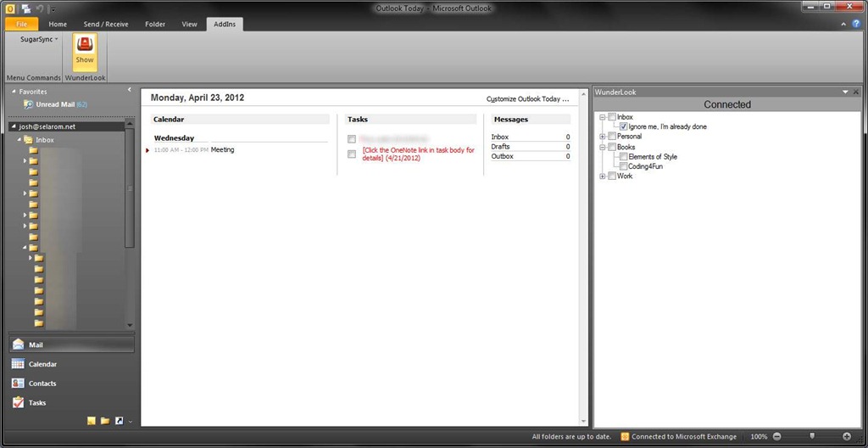This screenshot has width=868, height=448.
Task: Open the Inbox link under Messages
Action: click(x=500, y=137)
